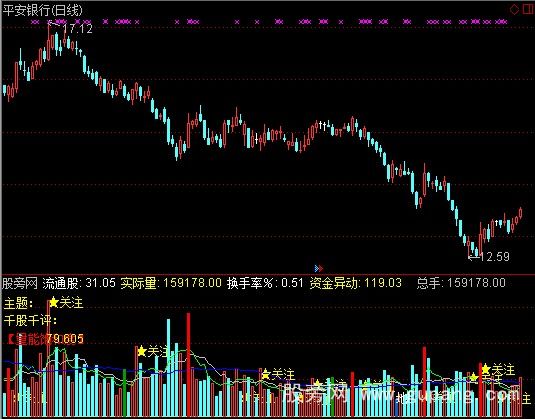535x419 pixels.
Task: Click the red 量能饱 79.605 label
Action: (x=46, y=339)
